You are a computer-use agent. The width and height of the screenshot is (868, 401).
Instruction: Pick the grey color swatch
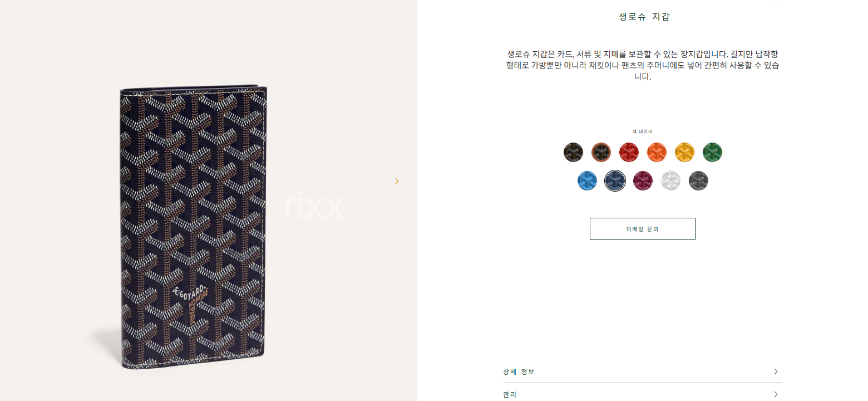698,180
